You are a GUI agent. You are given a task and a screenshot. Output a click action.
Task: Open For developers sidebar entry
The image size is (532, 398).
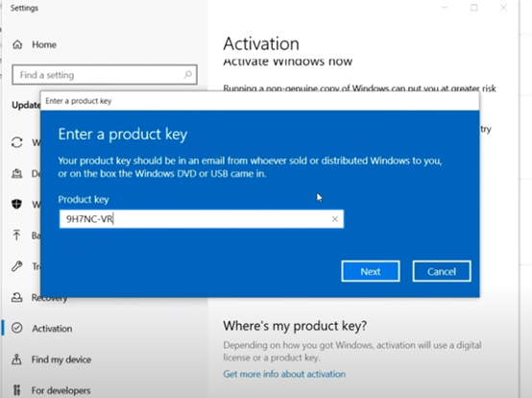(60, 390)
